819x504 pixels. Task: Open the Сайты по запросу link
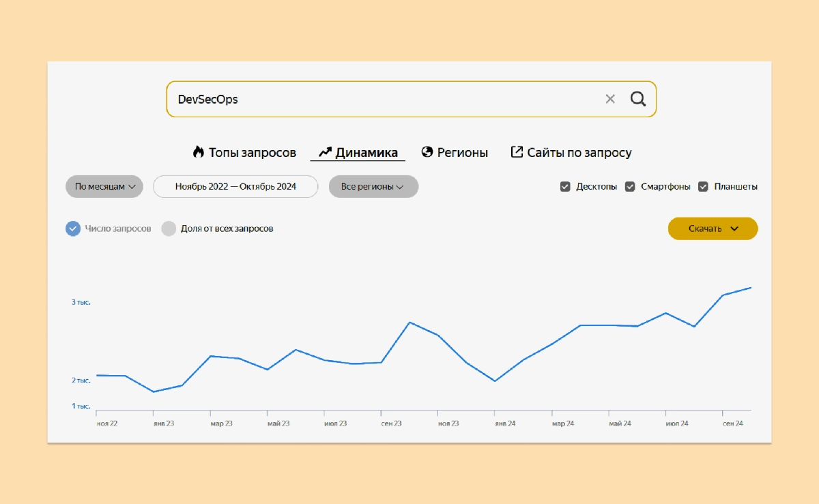(579, 153)
